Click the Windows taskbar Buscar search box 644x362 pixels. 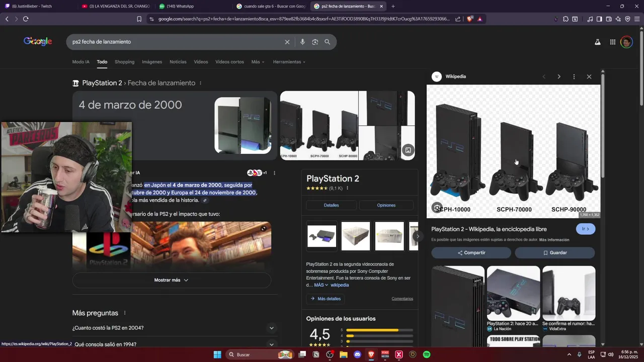pos(260,354)
